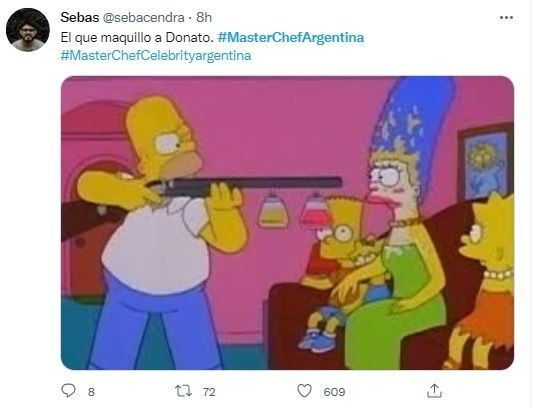Open the share upload icon
Screen dimensions: 534x408
click(434, 391)
